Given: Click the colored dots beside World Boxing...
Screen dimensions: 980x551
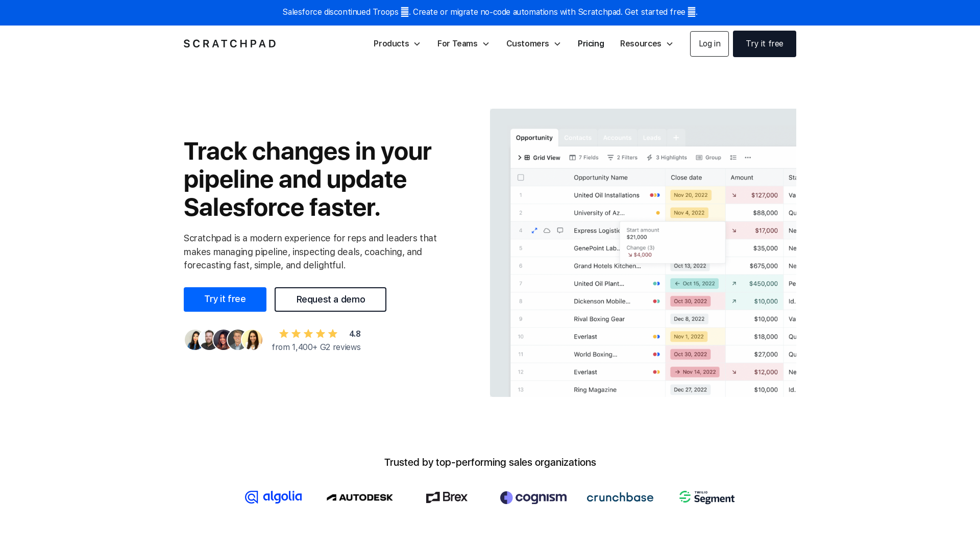Looking at the screenshot, I should [656, 355].
